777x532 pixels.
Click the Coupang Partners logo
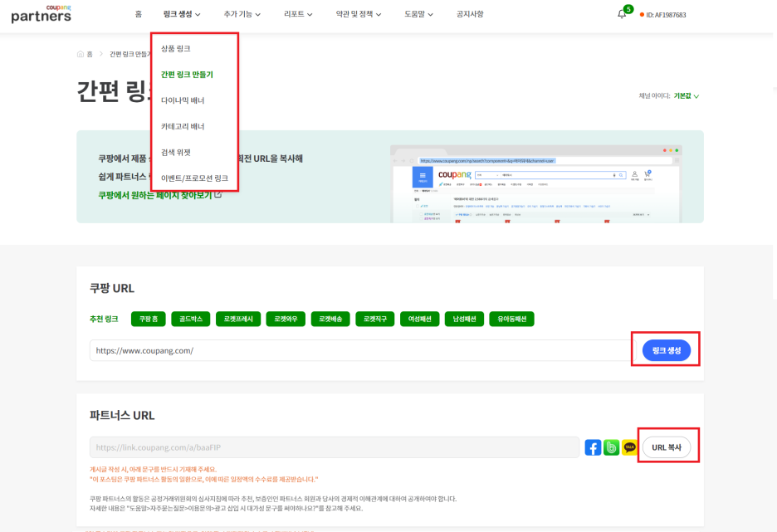[x=42, y=14]
